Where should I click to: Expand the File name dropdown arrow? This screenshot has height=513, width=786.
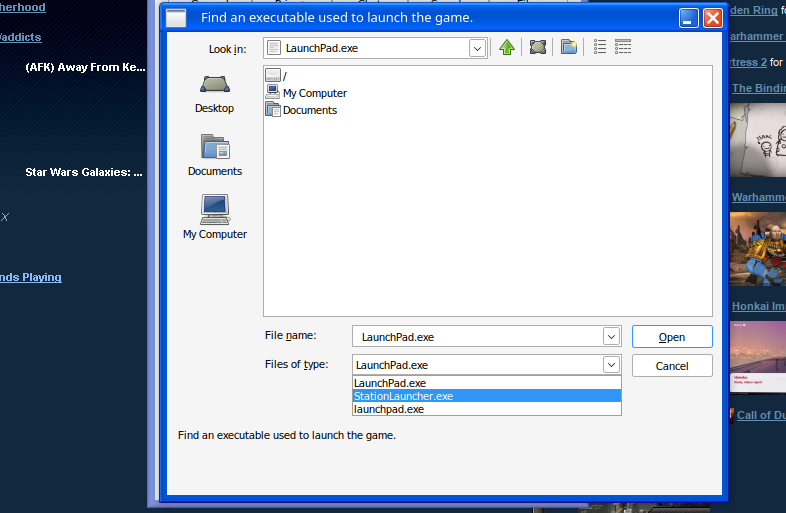tap(611, 336)
